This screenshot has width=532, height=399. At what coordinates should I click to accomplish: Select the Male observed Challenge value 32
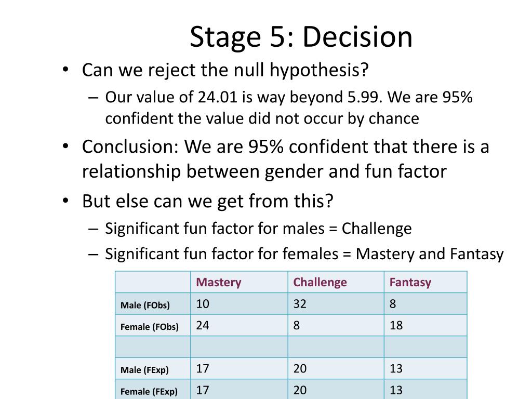coord(300,303)
